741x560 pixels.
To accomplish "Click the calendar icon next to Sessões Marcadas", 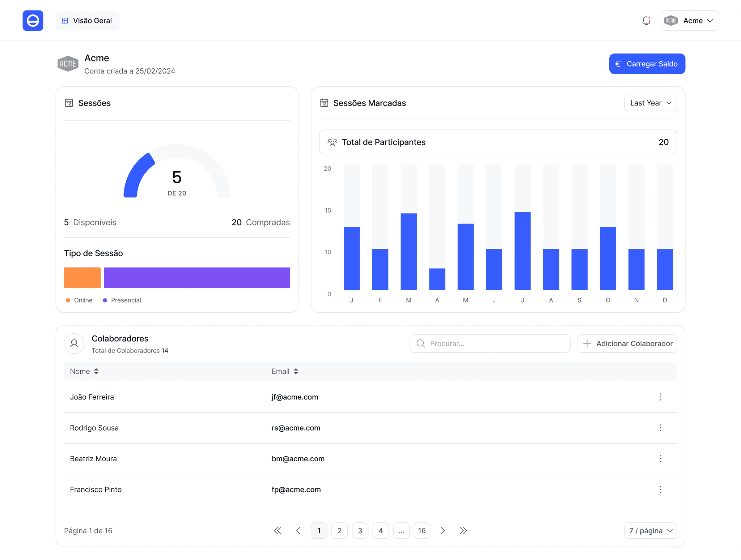I will click(324, 103).
